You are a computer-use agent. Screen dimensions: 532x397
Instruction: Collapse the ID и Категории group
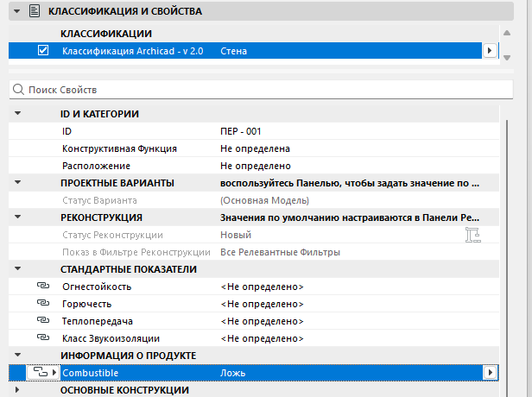click(x=17, y=114)
